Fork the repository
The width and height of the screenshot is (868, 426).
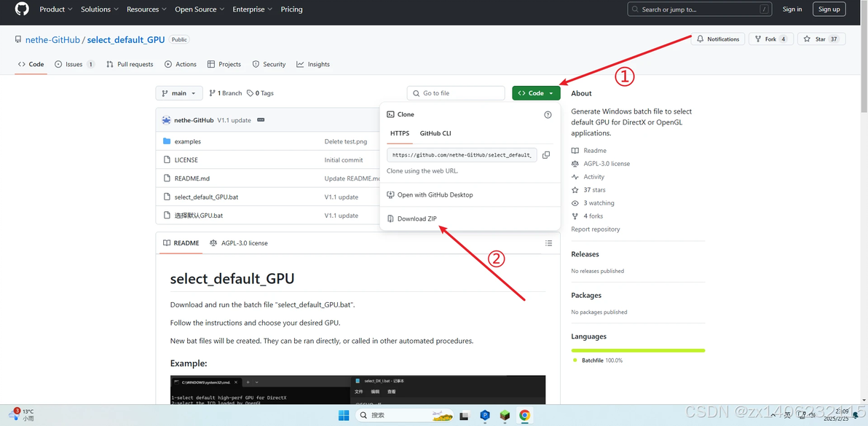(771, 39)
